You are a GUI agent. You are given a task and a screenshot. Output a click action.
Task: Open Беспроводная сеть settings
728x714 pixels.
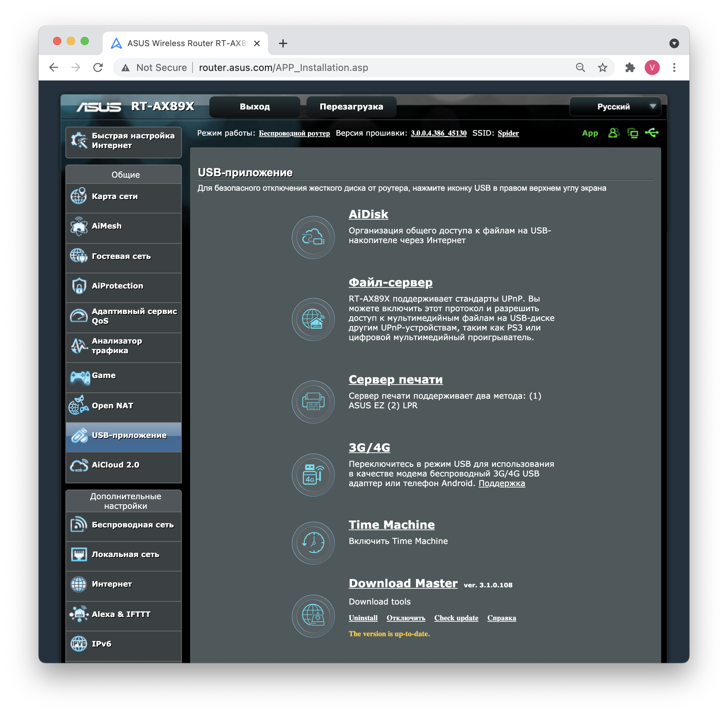pyautogui.click(x=123, y=526)
